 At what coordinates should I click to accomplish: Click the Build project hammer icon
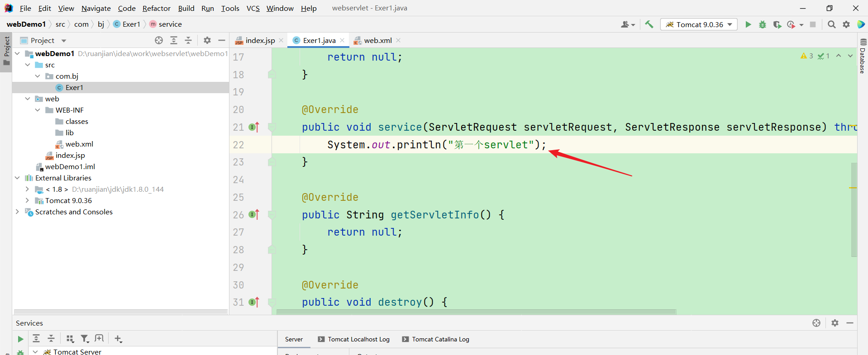click(649, 24)
